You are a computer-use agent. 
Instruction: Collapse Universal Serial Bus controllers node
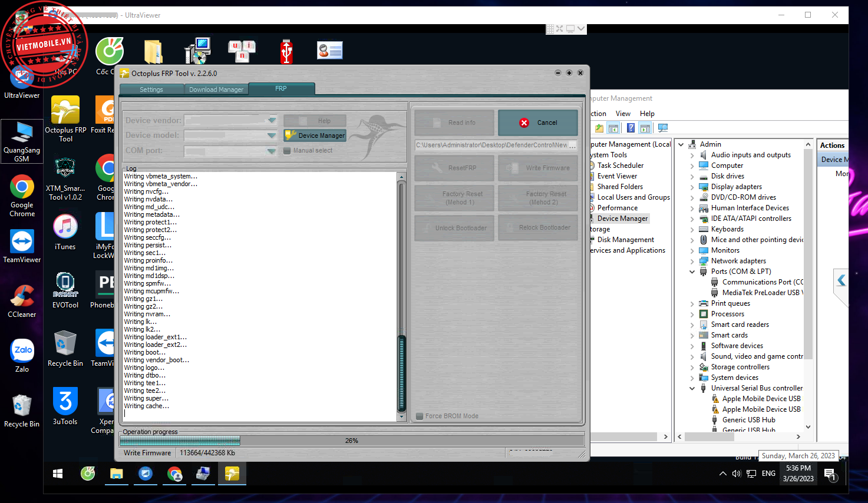692,388
